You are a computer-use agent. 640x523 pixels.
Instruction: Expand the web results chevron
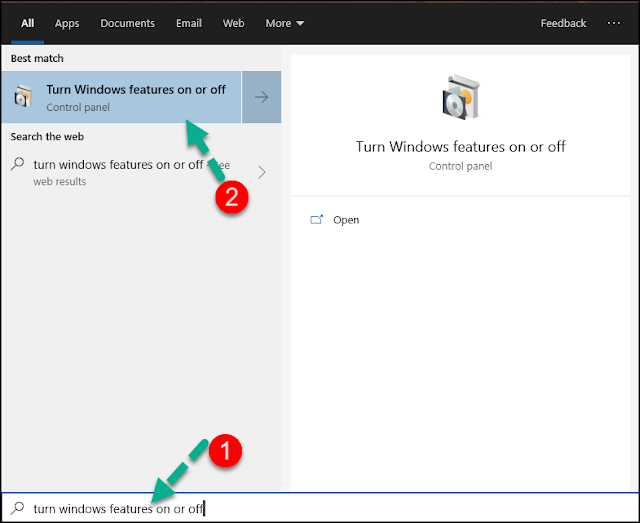(262, 172)
